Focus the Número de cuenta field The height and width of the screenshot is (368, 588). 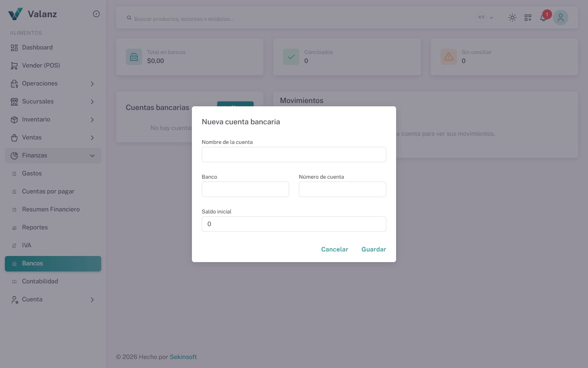point(343,189)
